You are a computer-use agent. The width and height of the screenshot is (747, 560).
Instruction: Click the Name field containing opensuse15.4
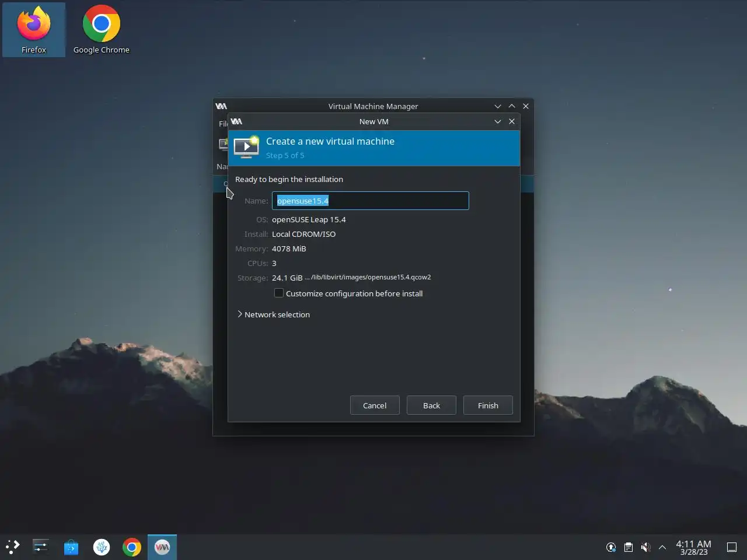coord(371,201)
